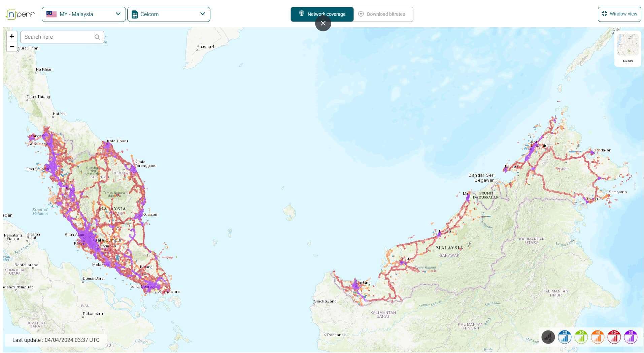Screen dimensions: 644x353
Task: Click the zoom in plus button
Action: point(11,36)
